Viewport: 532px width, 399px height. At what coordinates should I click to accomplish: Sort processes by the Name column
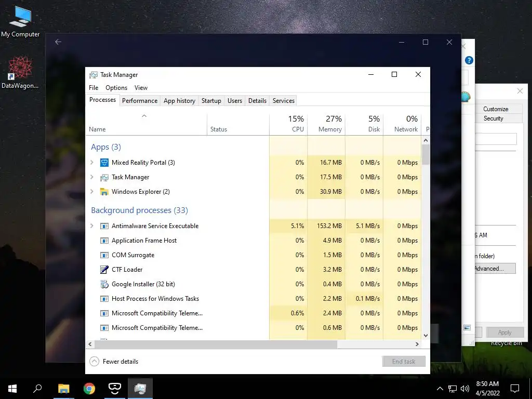pos(146,124)
